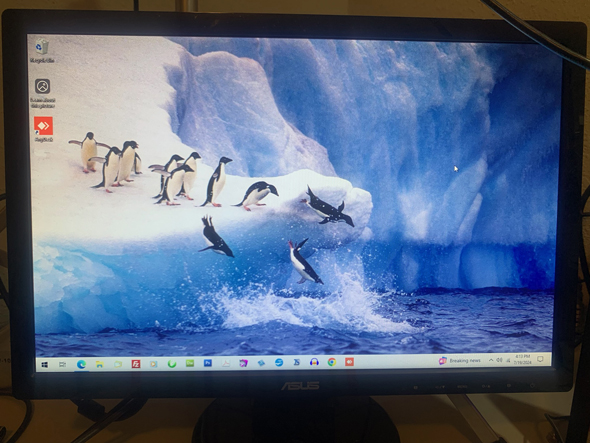Open the clock and date flyout

coord(522,359)
